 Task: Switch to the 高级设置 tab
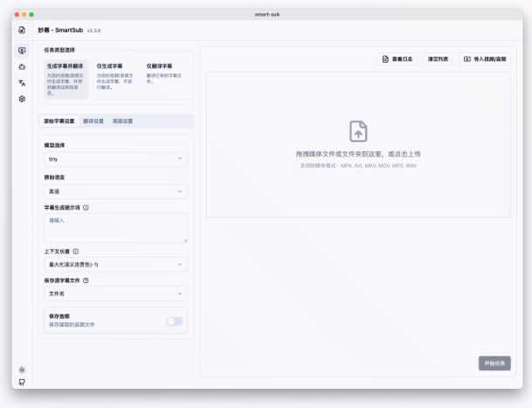(x=122, y=121)
